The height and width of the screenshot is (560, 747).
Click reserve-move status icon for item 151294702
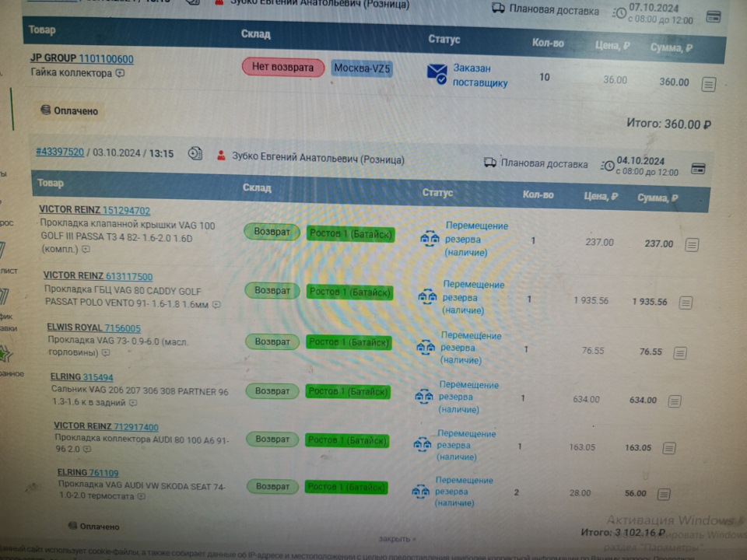point(430,239)
